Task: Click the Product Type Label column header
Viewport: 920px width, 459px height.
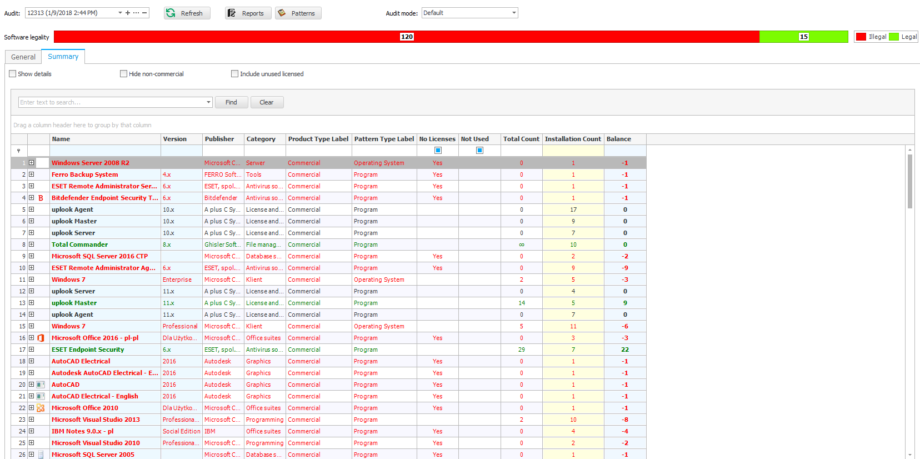Action: click(319, 139)
